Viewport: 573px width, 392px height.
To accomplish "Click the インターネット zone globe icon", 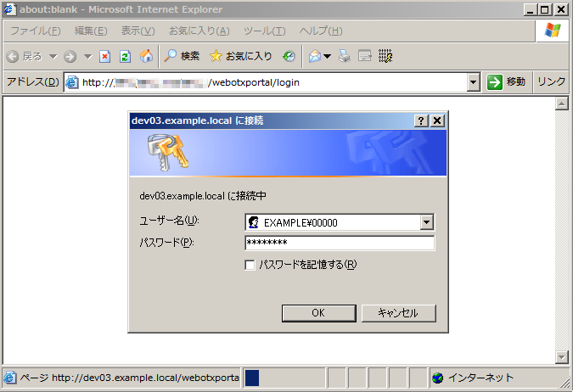I will [x=437, y=378].
